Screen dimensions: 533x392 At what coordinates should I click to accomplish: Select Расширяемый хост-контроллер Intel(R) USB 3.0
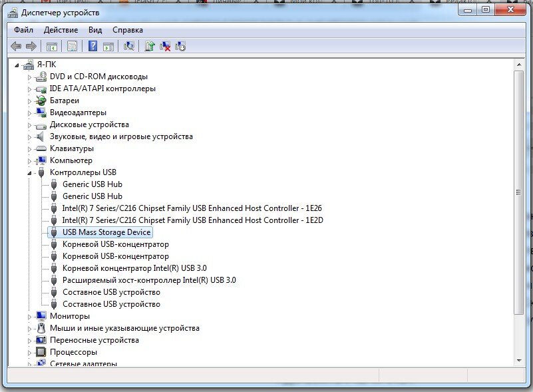149,280
